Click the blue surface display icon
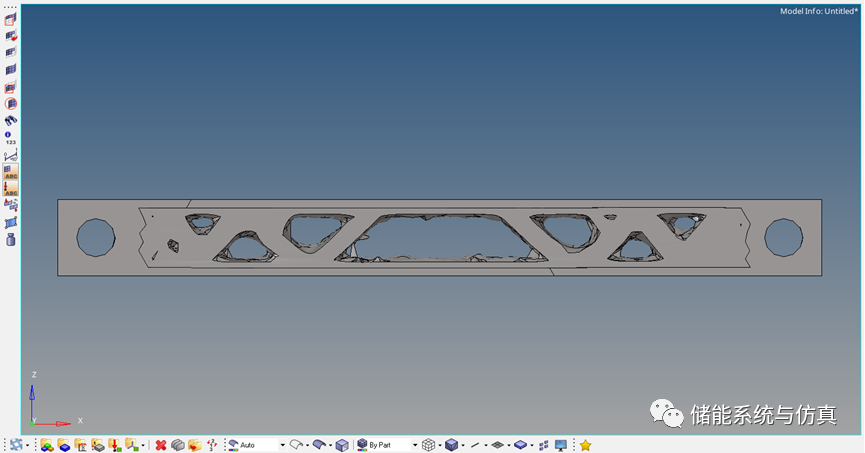This screenshot has width=865, height=453. tap(10, 222)
